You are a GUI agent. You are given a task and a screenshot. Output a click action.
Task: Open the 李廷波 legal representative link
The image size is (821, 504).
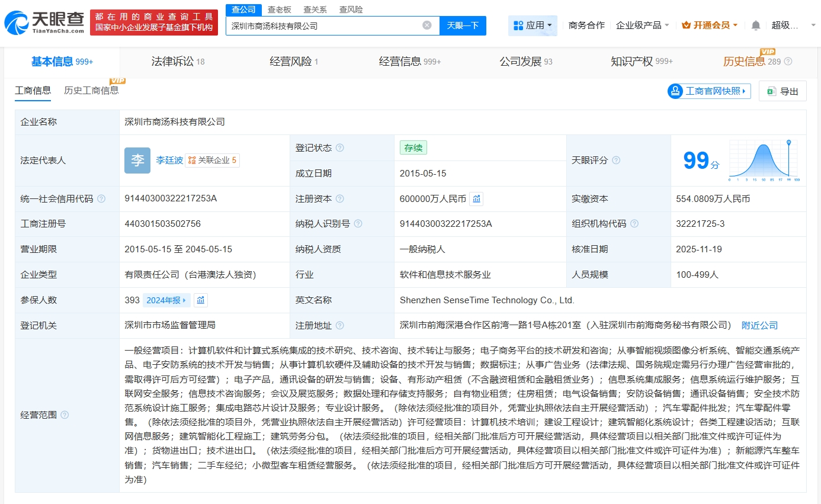click(x=170, y=160)
